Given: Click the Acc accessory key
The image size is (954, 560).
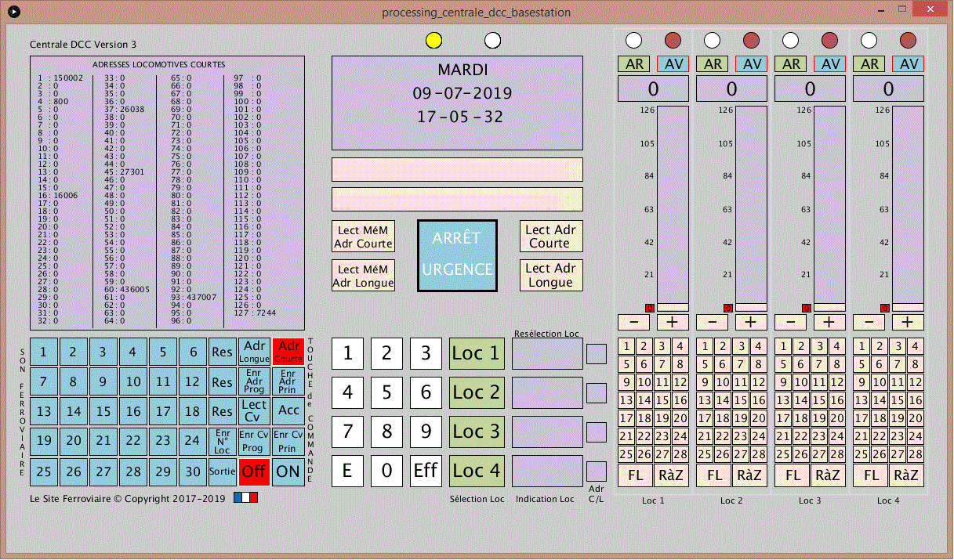Looking at the screenshot, I should (x=288, y=411).
